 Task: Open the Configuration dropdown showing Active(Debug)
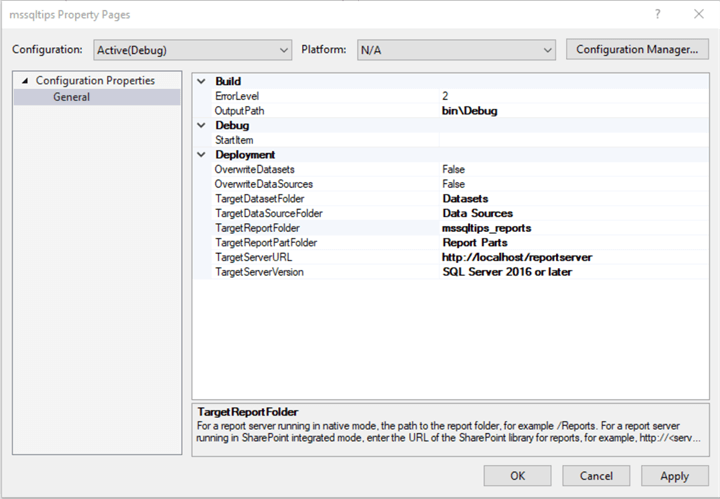pos(192,50)
